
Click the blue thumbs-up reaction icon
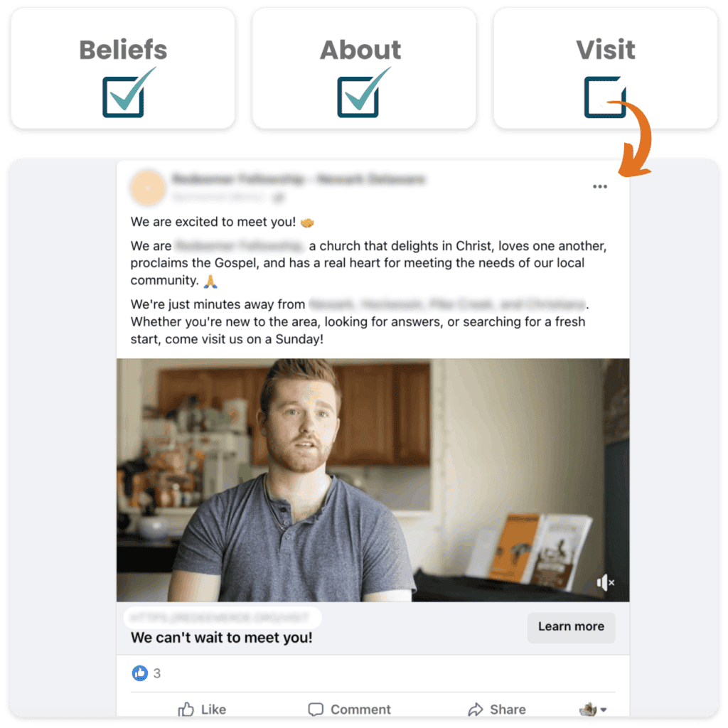[140, 673]
